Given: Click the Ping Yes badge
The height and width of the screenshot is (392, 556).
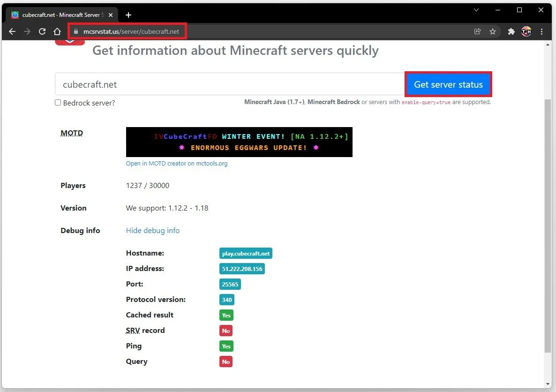Looking at the screenshot, I should [226, 346].
